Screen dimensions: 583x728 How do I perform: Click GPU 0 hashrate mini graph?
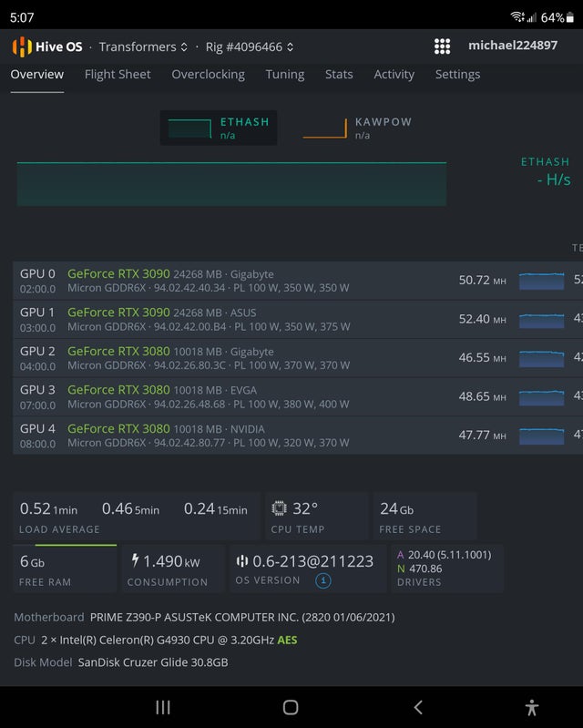click(541, 282)
